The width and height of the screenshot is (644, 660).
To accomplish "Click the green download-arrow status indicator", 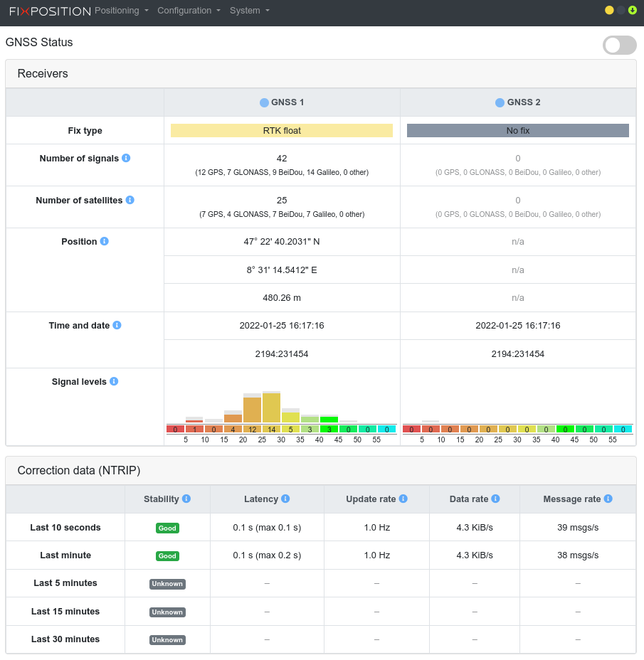I will click(x=632, y=10).
